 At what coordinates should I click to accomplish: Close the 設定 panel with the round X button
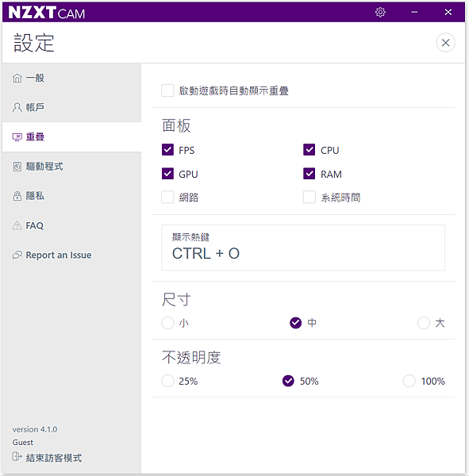click(445, 43)
